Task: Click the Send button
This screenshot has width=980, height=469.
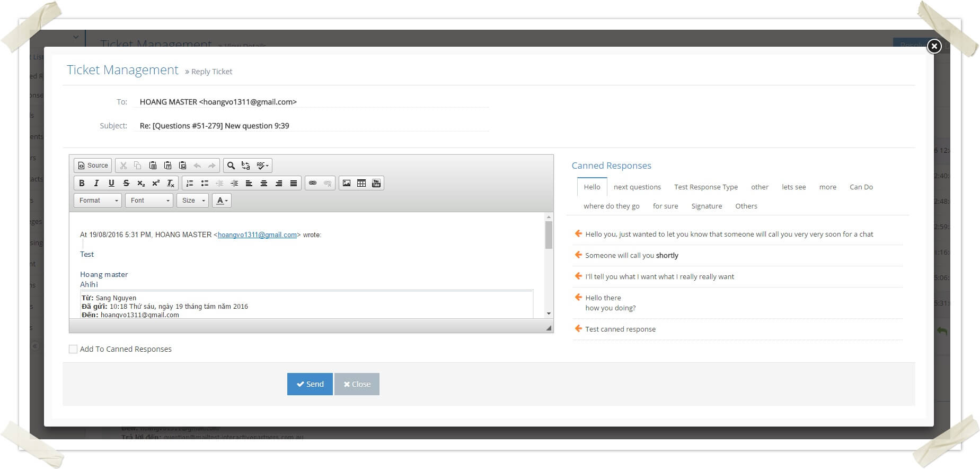Action: pyautogui.click(x=310, y=384)
